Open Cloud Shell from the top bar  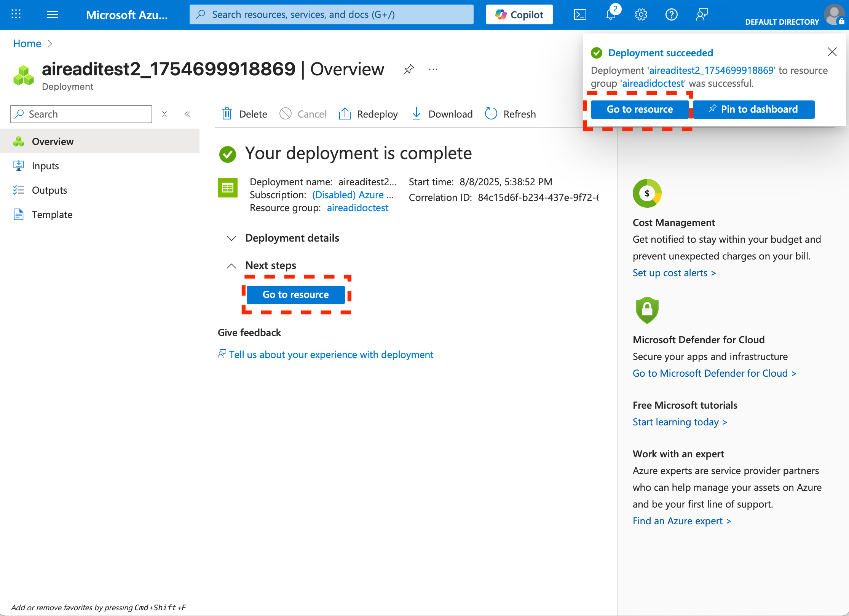580,15
